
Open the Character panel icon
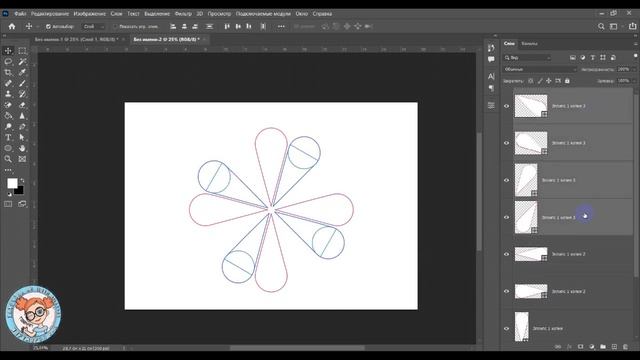[491, 76]
